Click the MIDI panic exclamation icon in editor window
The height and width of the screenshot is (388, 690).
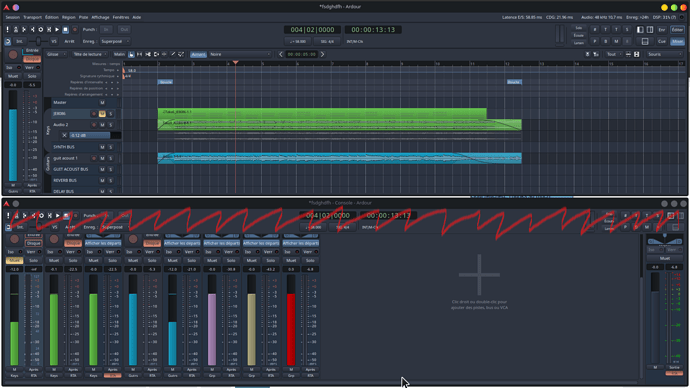click(x=7, y=29)
